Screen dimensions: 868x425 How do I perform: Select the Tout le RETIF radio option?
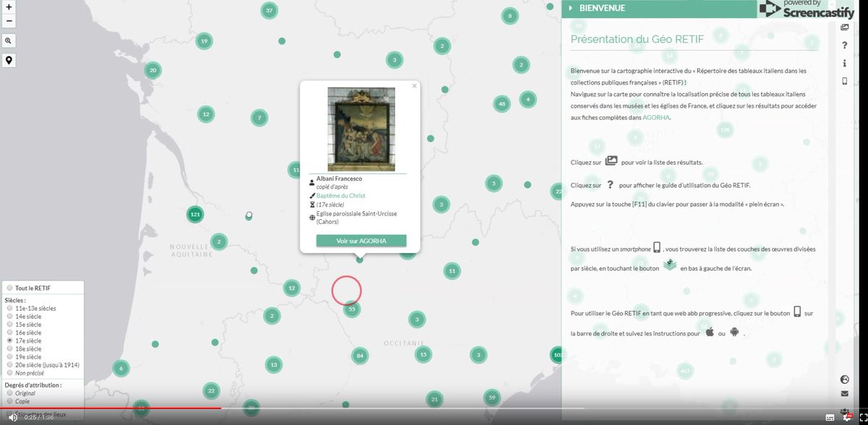pyautogui.click(x=10, y=288)
